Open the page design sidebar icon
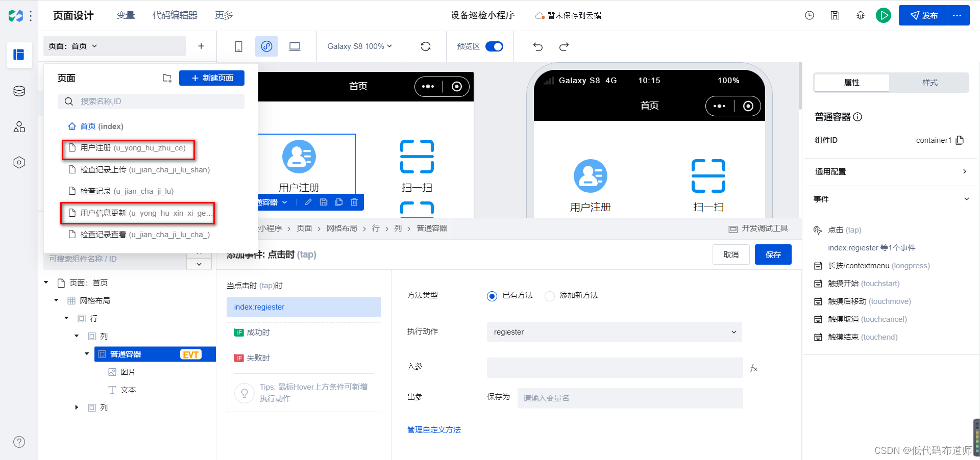 (x=19, y=55)
